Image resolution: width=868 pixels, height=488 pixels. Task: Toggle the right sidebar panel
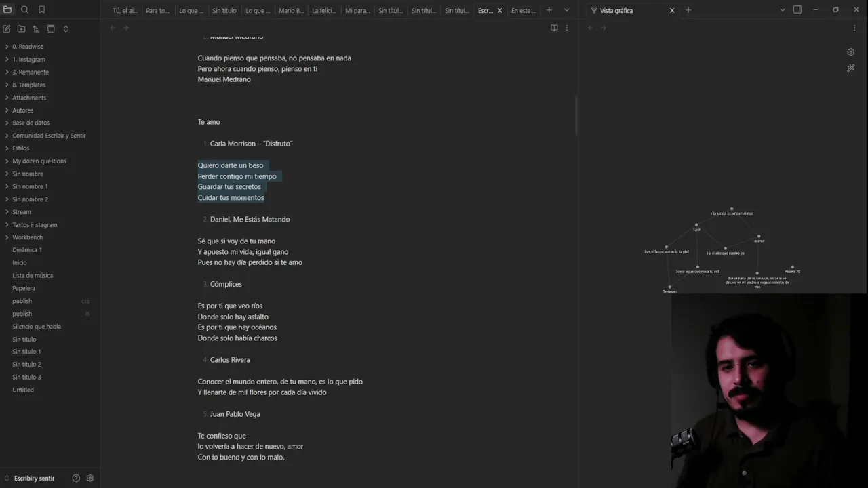click(x=797, y=10)
